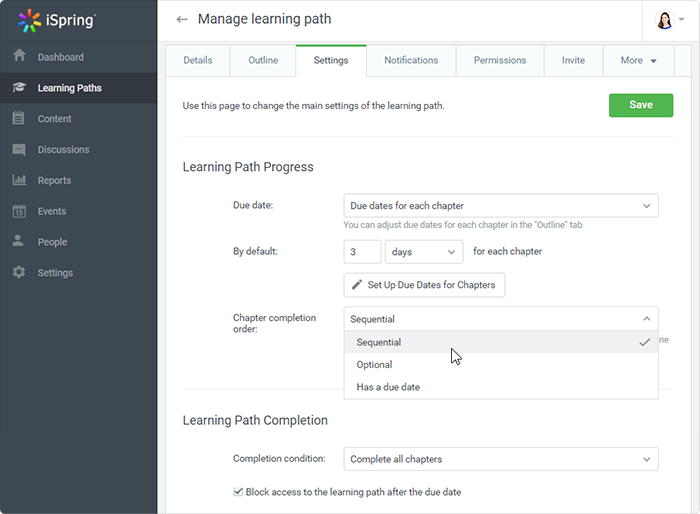This screenshot has height=514, width=700.
Task: Click the Events calendar icon
Action: [19, 211]
